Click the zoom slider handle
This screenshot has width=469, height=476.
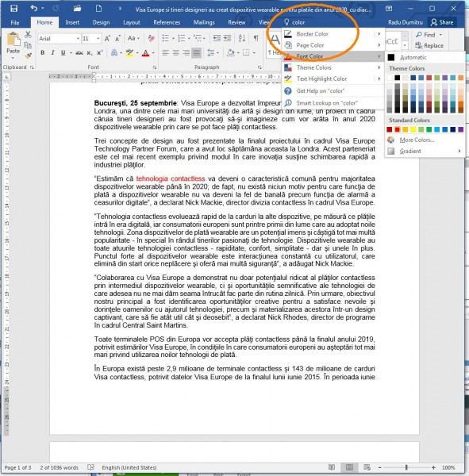point(406,467)
